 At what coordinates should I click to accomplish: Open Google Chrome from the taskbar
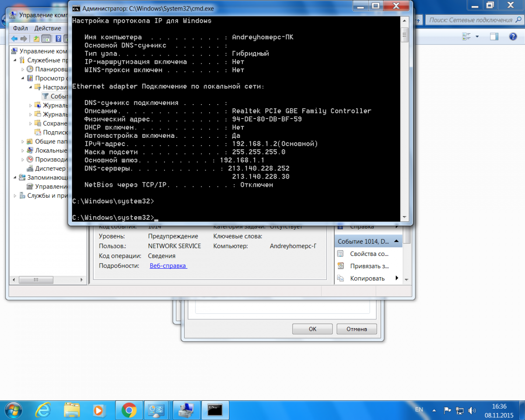[x=129, y=409]
